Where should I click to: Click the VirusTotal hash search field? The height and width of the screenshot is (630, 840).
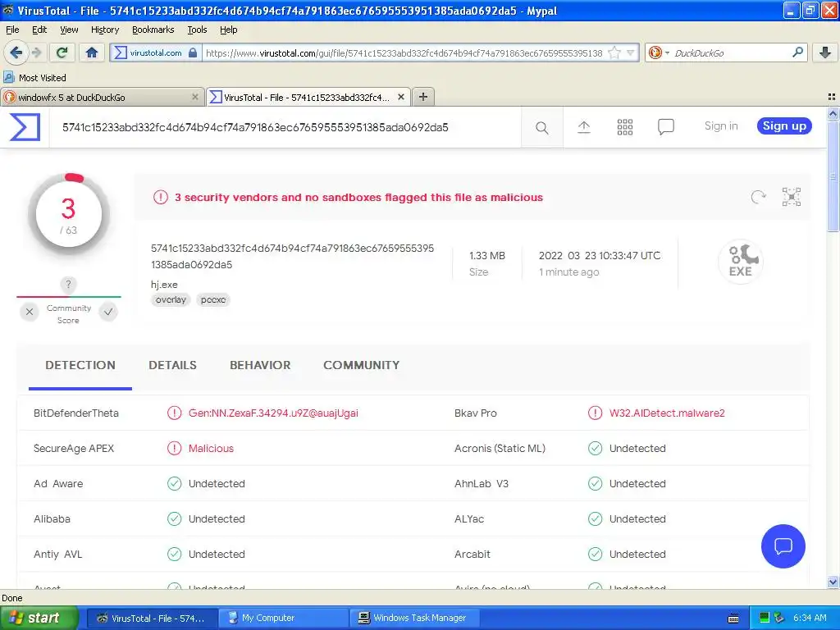pyautogui.click(x=285, y=127)
